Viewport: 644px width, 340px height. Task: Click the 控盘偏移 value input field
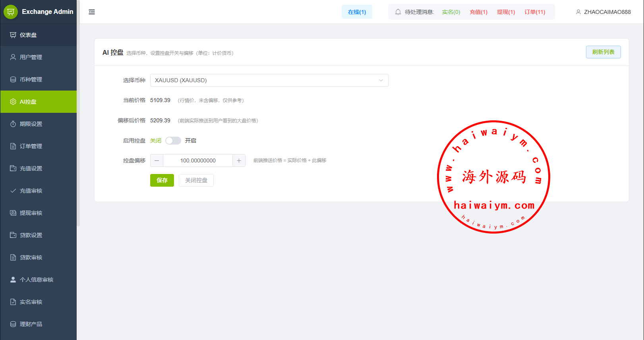click(x=198, y=160)
